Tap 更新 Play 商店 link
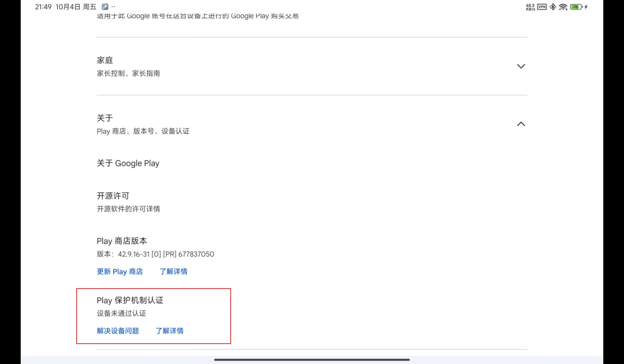624x364 pixels. coord(120,271)
